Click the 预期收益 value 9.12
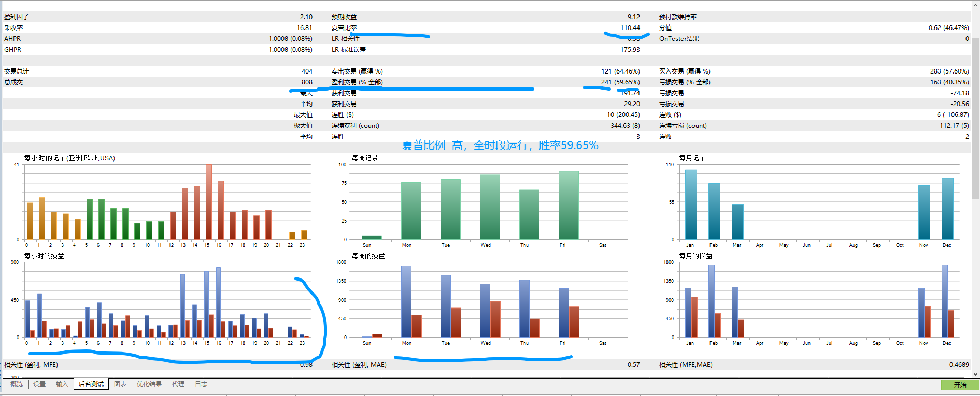980x396 pixels. click(633, 17)
